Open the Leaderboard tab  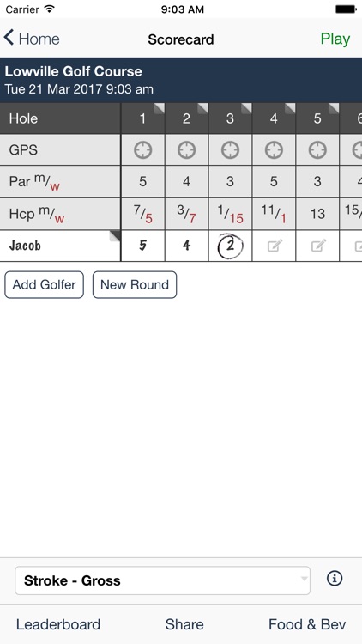(57, 624)
